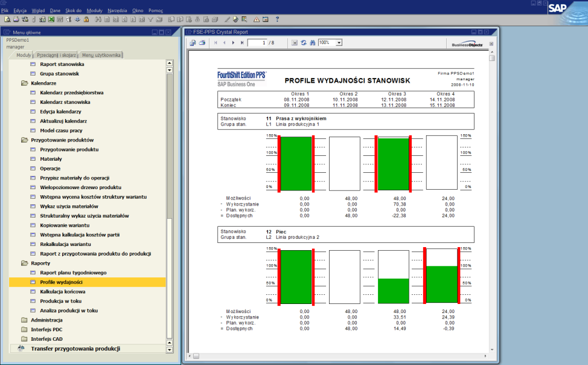Open the Skok do menu
This screenshot has height=365, width=588.
tap(74, 10)
